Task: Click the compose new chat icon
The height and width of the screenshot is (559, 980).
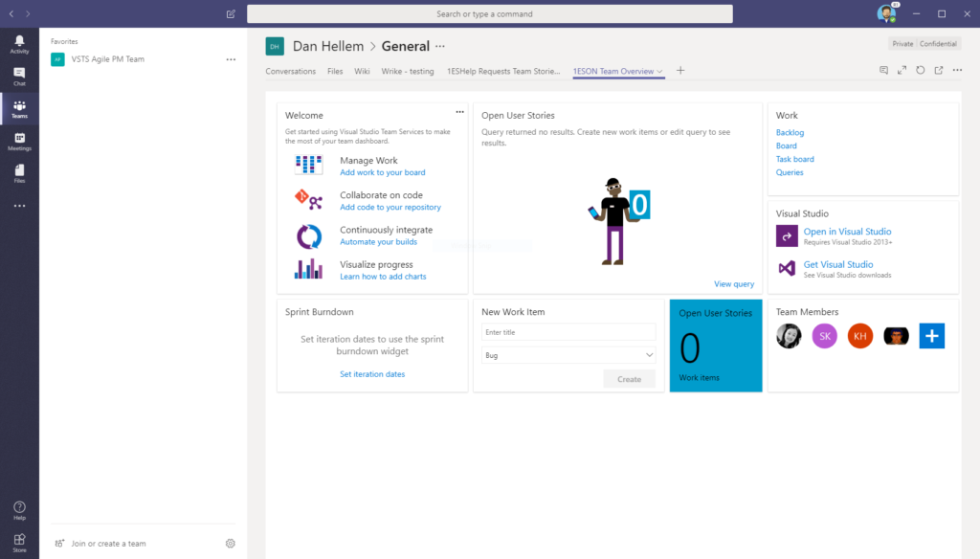Action: click(231, 14)
